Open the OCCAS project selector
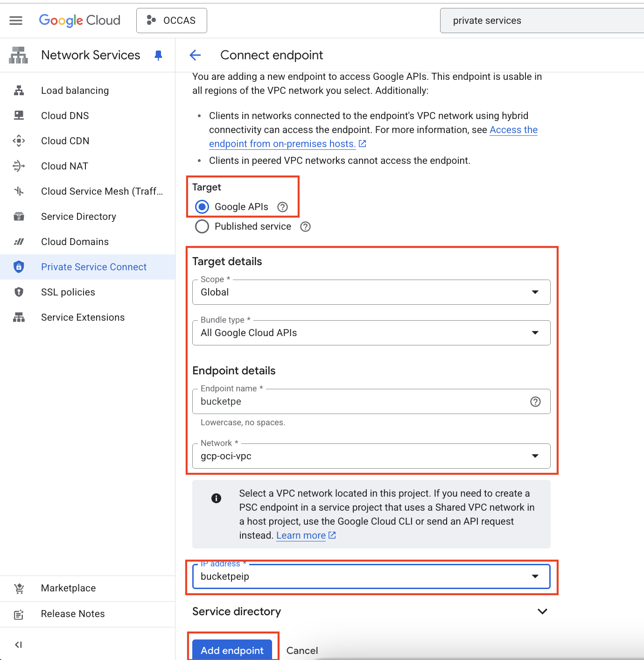The width and height of the screenshot is (644, 660). coord(172,21)
